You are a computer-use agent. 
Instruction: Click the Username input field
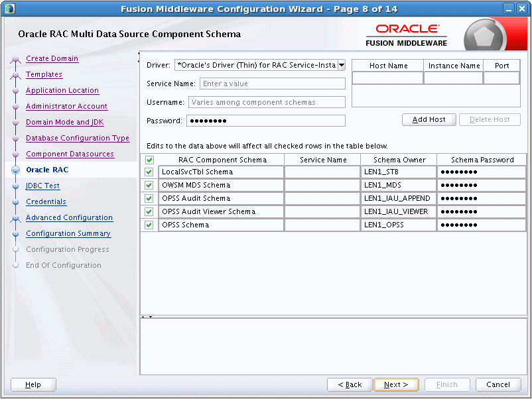(x=267, y=102)
